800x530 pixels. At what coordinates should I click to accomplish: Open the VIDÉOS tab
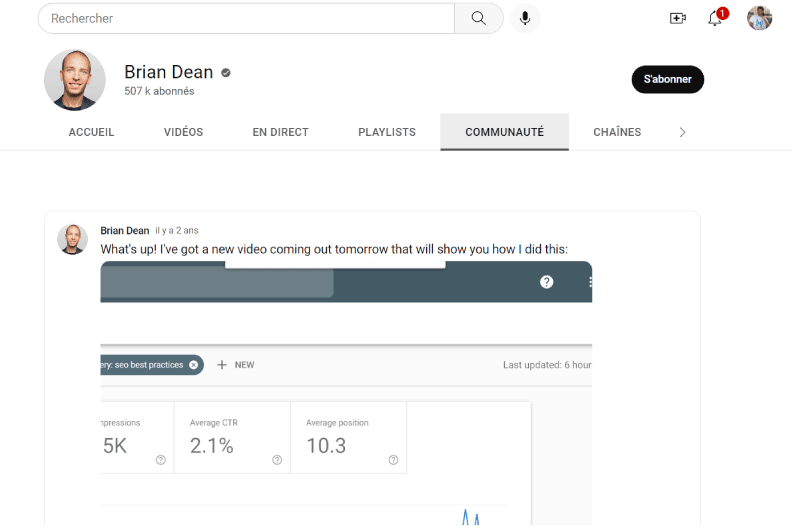[183, 132]
